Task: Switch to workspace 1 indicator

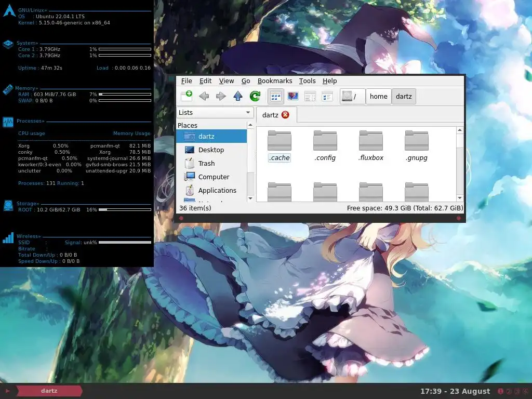Action: (500, 391)
